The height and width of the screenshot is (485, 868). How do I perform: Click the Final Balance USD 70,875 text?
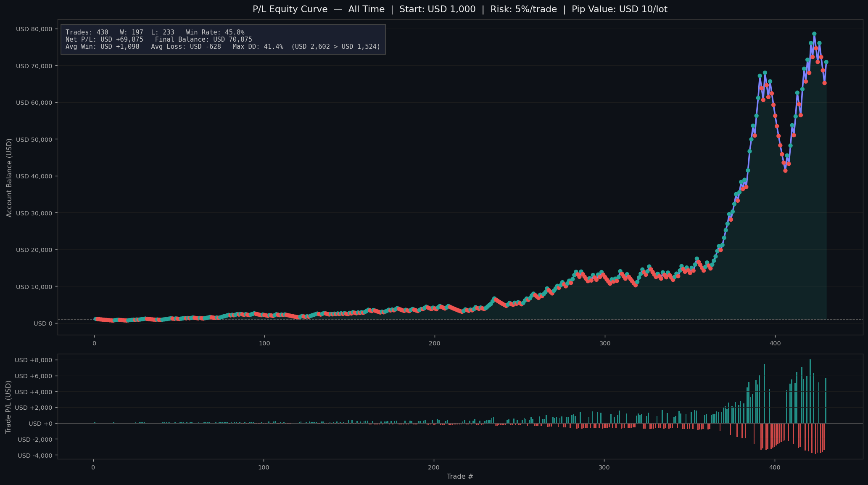[x=203, y=40]
